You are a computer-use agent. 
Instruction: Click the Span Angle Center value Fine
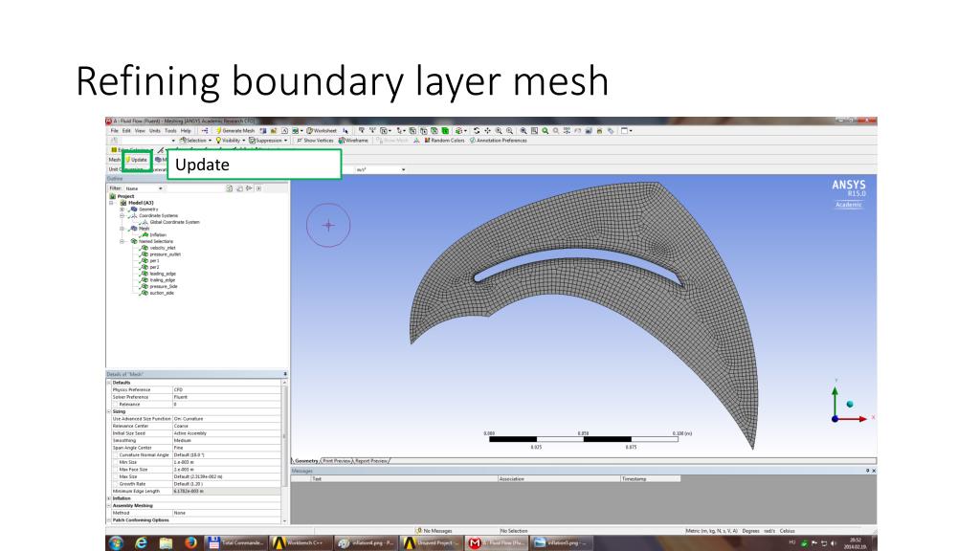click(x=226, y=448)
